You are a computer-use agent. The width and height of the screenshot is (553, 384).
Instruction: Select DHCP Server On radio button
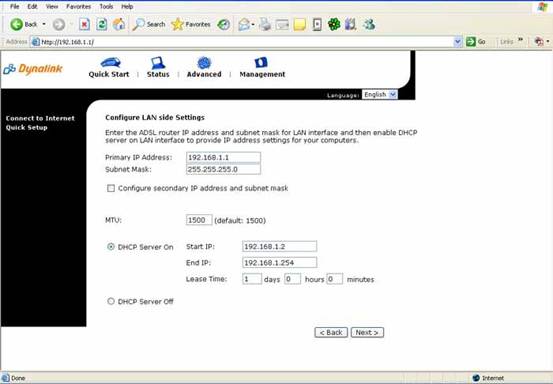(111, 247)
